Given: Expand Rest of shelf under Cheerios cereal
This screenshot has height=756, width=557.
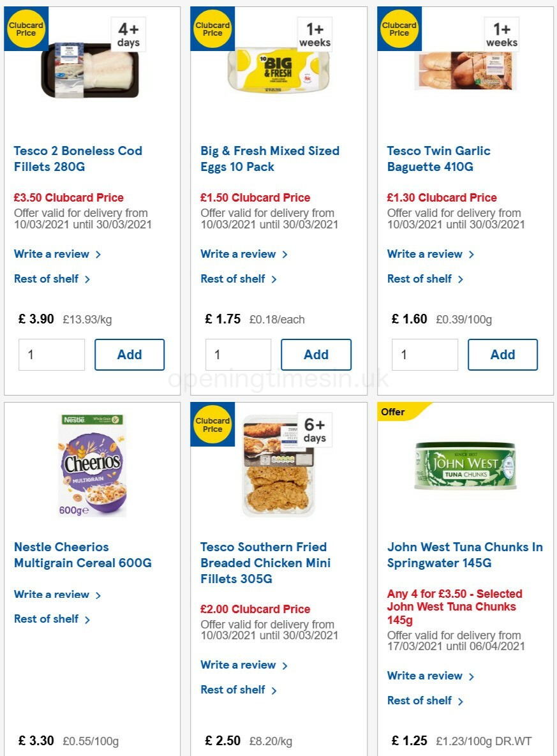Looking at the screenshot, I should tap(47, 619).
